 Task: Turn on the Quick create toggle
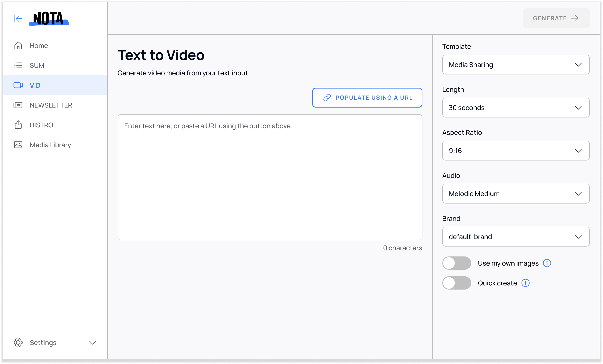coord(456,283)
